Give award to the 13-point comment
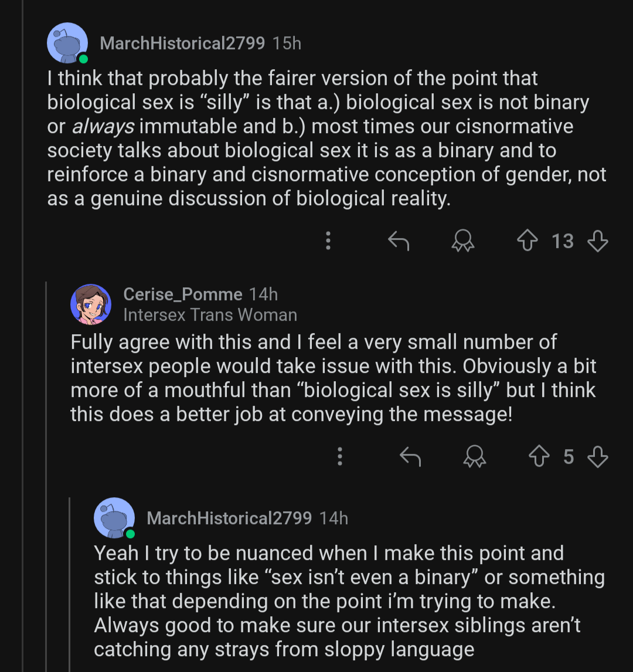The width and height of the screenshot is (633, 672). [x=463, y=240]
